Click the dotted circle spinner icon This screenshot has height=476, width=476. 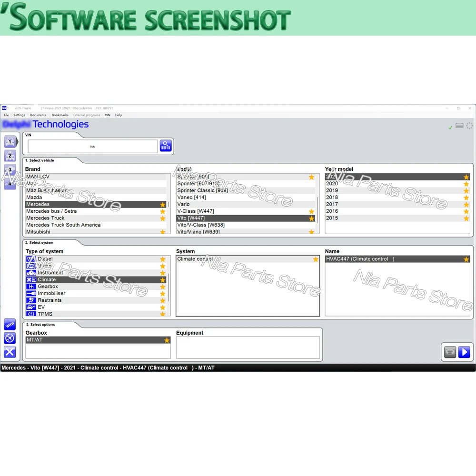469,125
